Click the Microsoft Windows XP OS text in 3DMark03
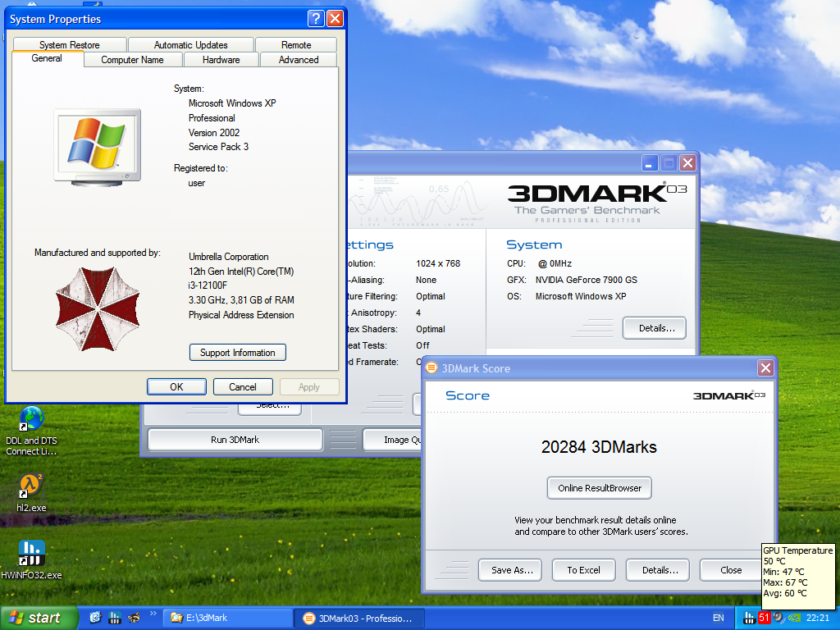The image size is (840, 630). [x=581, y=296]
